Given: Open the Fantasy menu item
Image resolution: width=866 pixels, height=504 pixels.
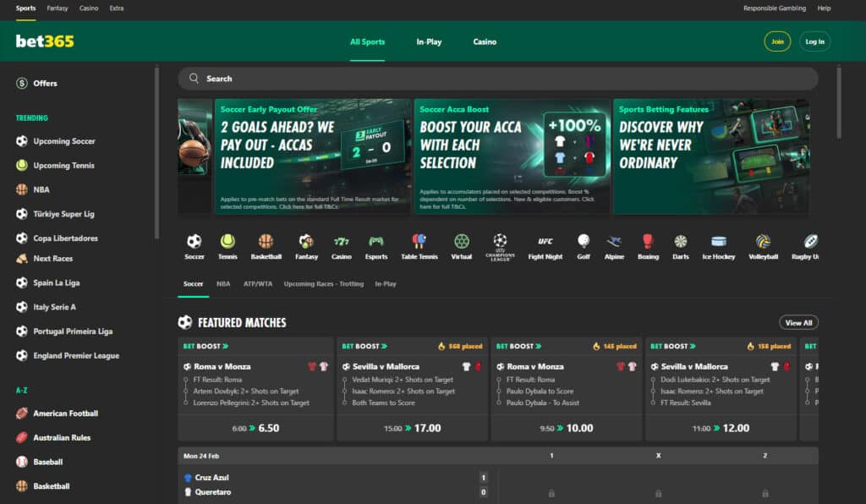Looking at the screenshot, I should click(x=56, y=8).
